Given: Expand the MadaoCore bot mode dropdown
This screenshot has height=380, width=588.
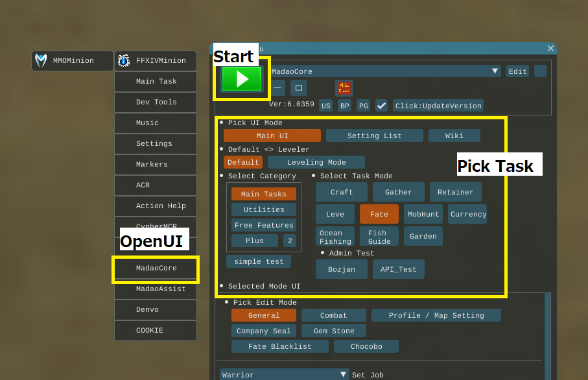Looking at the screenshot, I should click(495, 71).
